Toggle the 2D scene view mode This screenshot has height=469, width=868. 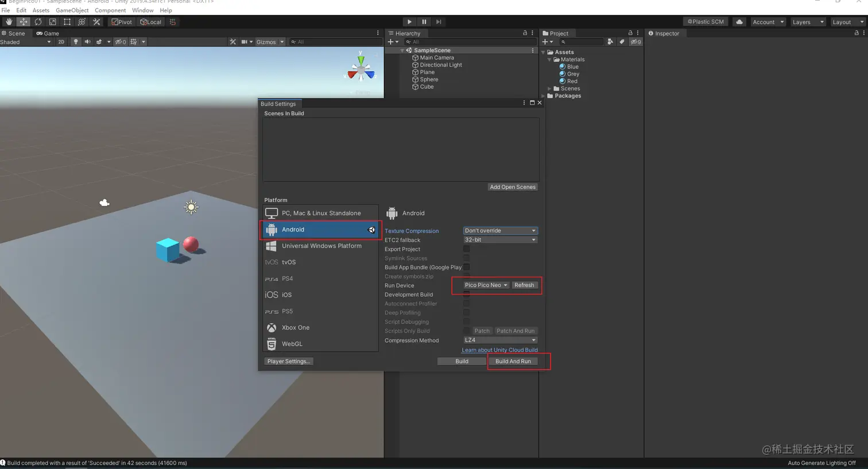[x=61, y=42]
